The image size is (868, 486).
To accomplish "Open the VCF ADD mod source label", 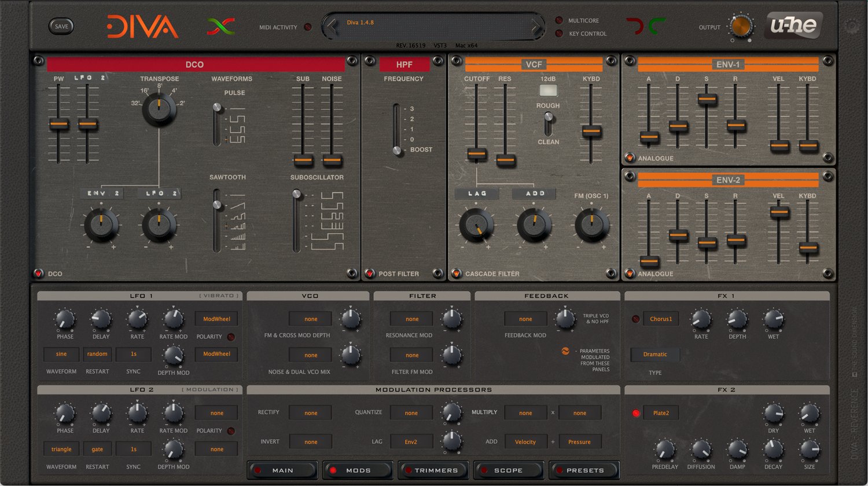I will click(x=535, y=193).
